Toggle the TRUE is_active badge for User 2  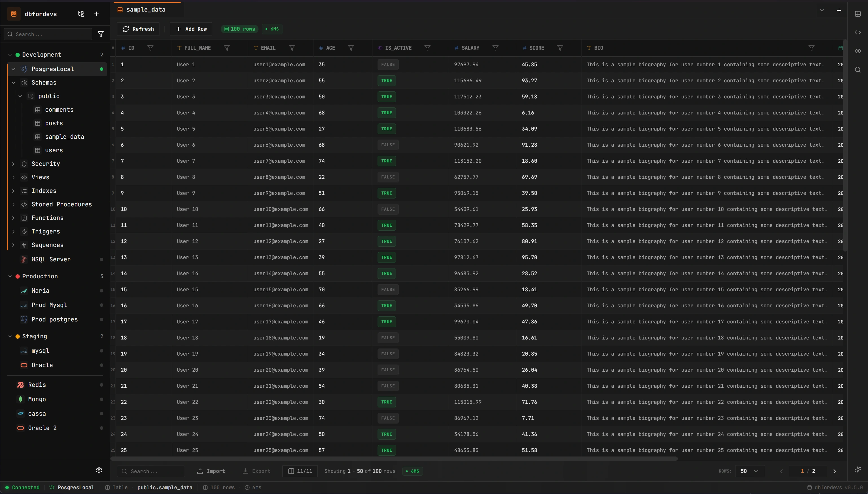point(387,81)
